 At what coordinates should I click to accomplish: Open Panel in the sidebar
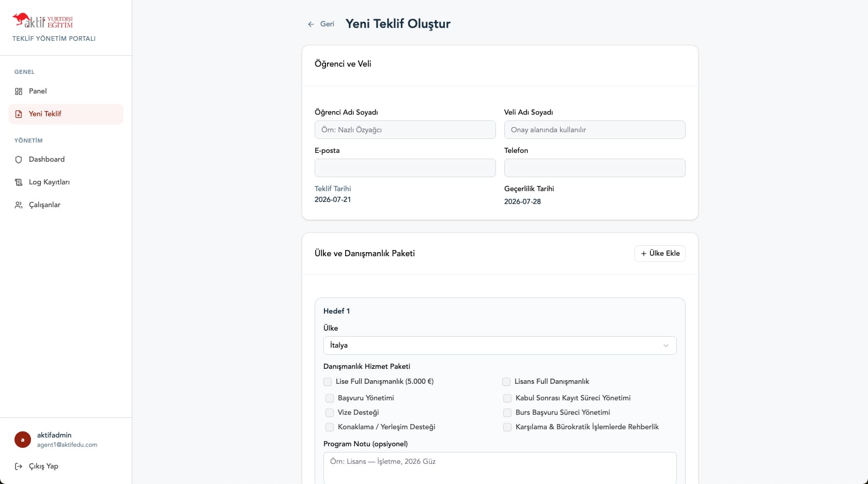(66, 91)
